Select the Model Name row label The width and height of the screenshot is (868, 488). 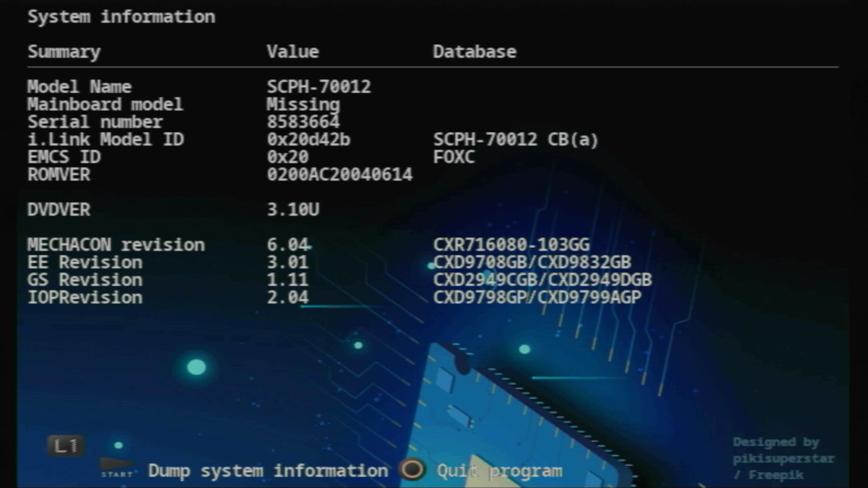coord(79,86)
